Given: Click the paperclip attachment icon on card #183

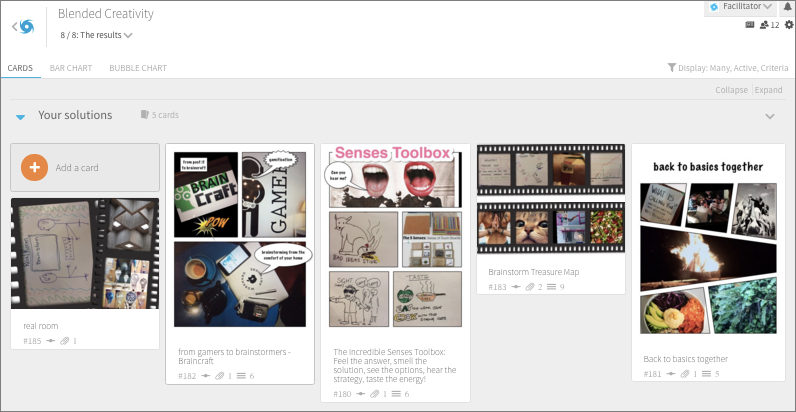Looking at the screenshot, I should click(x=530, y=287).
